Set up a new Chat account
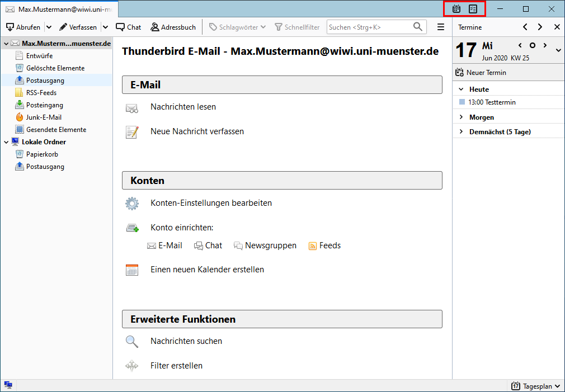 [208, 245]
